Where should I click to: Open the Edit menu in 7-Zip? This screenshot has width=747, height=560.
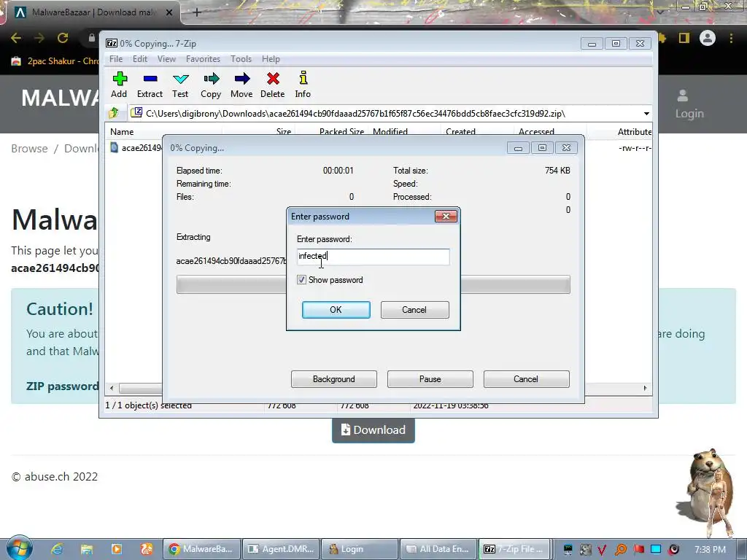(139, 59)
